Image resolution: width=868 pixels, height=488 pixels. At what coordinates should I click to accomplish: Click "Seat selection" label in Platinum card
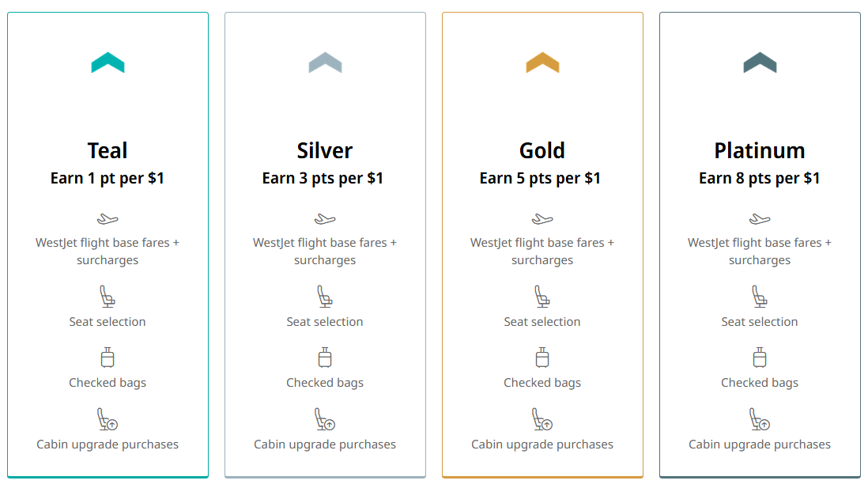click(x=760, y=322)
